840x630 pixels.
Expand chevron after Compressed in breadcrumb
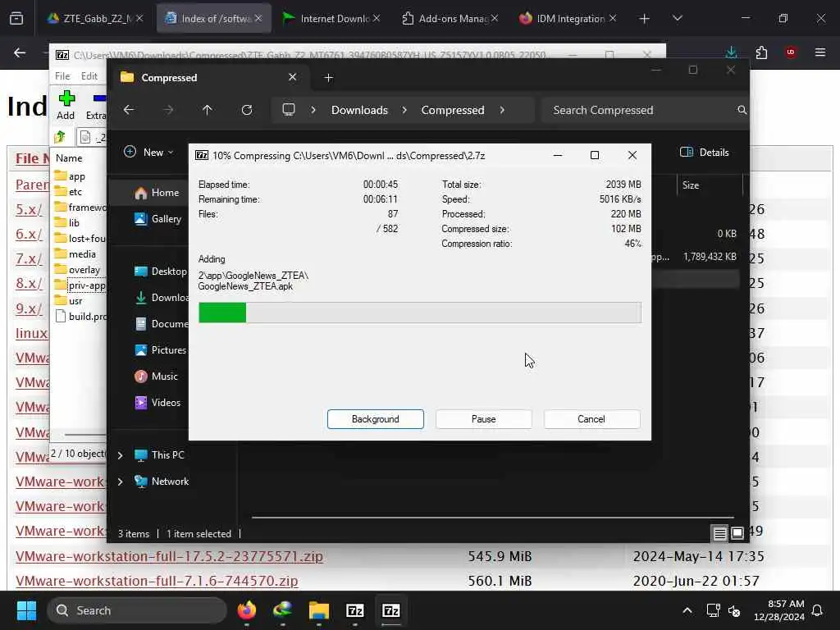coord(502,110)
